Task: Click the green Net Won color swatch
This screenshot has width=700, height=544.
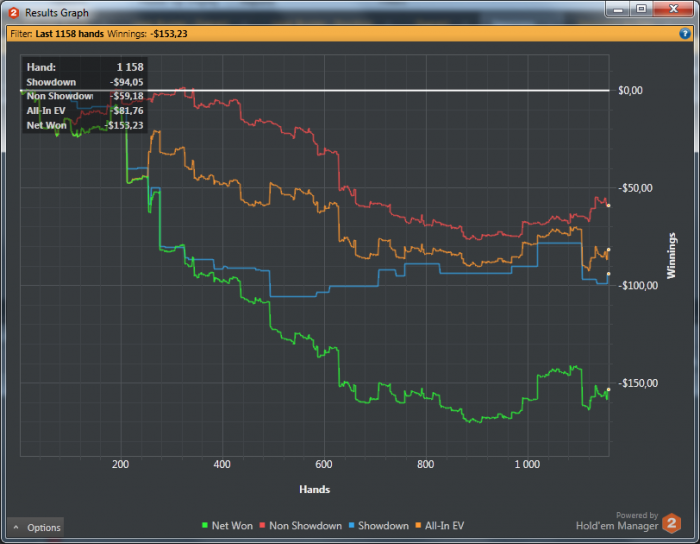Action: (x=205, y=525)
